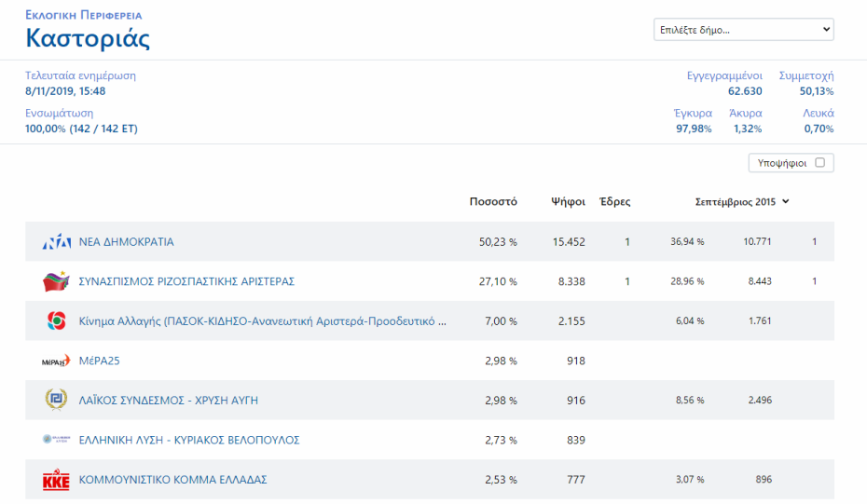Open ΣΥΝΑΣΠΙΣΜΟΣ ΡΙΖΟΣΠΑΣΤΙΚΗΣ ΑΡΙΣΤΕΡΑΣ link

pyautogui.click(x=186, y=281)
